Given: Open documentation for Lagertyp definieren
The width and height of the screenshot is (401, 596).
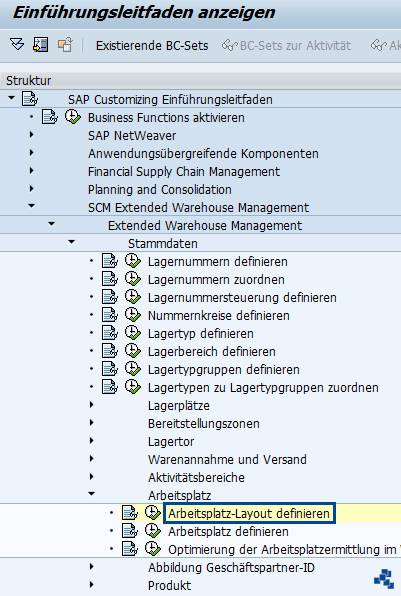Looking at the screenshot, I should tap(110, 333).
